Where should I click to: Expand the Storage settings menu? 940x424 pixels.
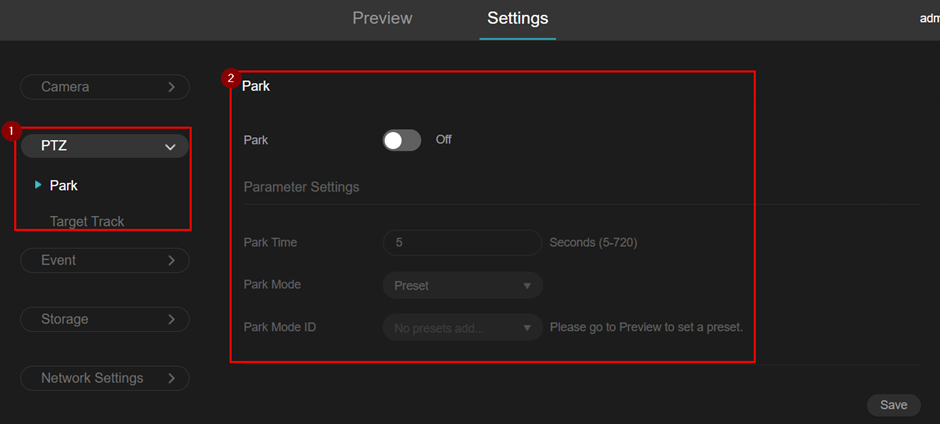tap(105, 319)
